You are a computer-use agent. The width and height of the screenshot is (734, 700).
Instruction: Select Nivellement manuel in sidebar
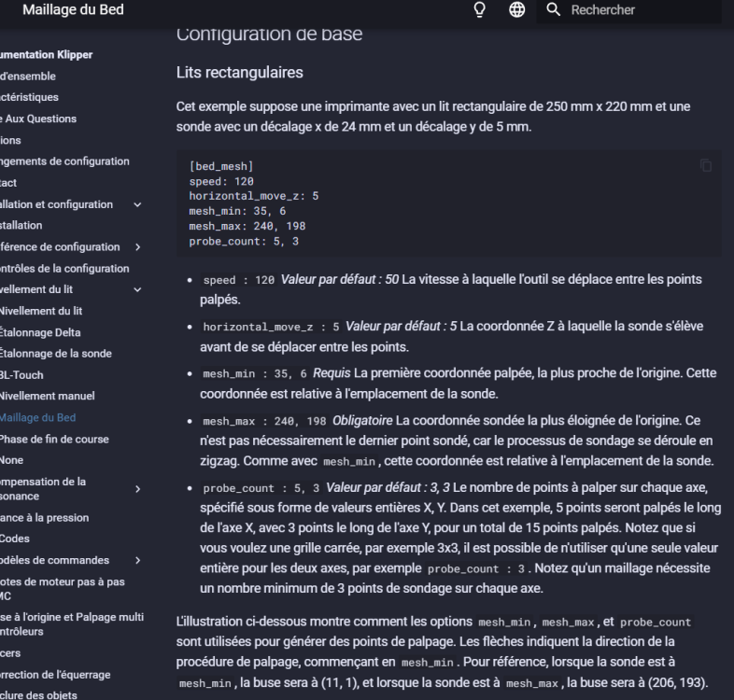(48, 397)
